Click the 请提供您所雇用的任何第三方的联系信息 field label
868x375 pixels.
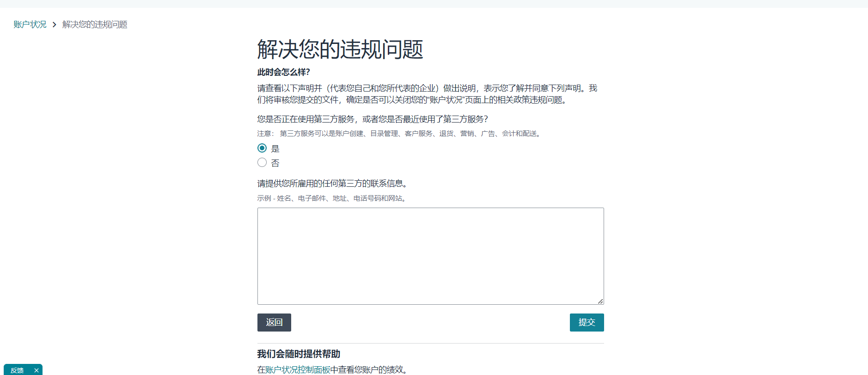tap(332, 184)
